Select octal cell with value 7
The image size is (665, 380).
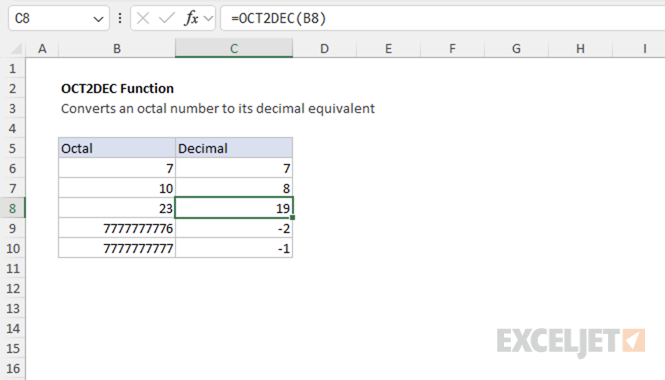117,168
